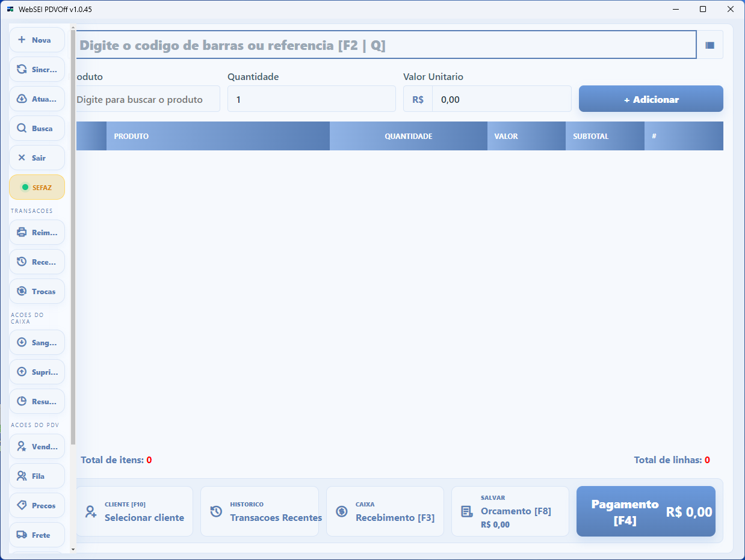Click the Resumo pie chart icon

click(22, 401)
